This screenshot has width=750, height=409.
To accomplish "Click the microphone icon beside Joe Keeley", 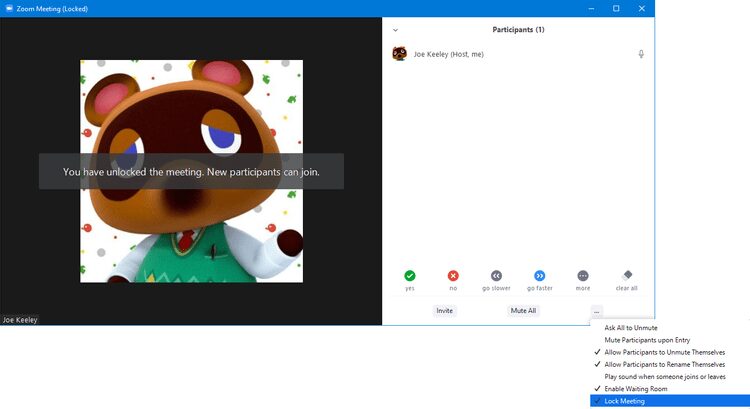I will [641, 54].
